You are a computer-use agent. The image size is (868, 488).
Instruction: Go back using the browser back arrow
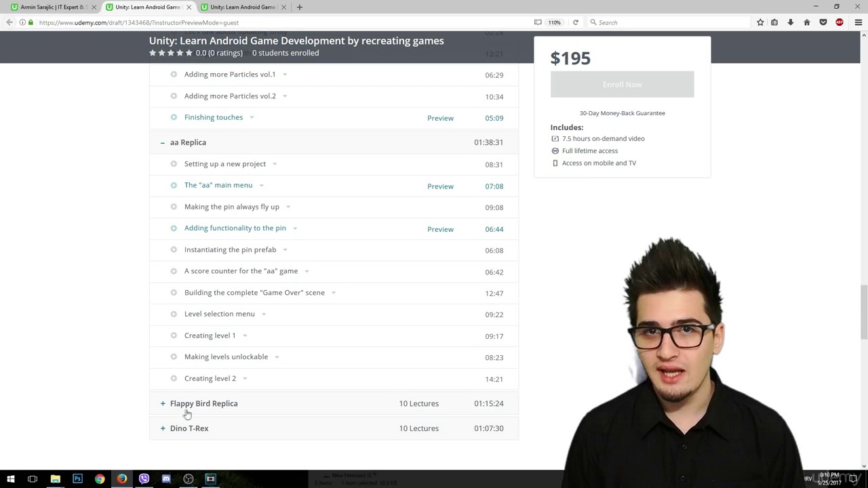9,22
